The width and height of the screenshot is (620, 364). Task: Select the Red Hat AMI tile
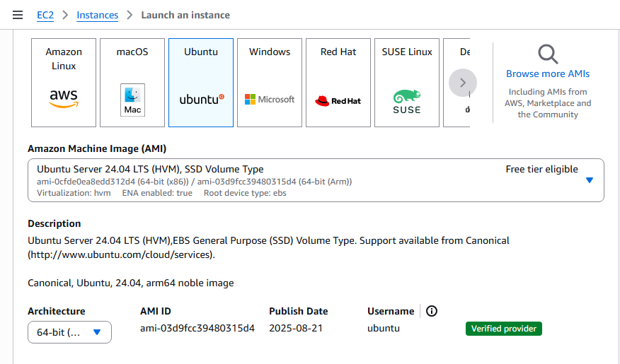(x=338, y=83)
